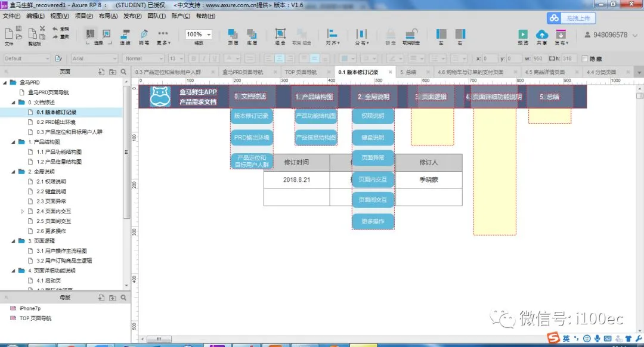Image resolution: width=644 pixels, height=347 pixels.
Task: Activate the pen drawing tool
Action: pos(144,33)
